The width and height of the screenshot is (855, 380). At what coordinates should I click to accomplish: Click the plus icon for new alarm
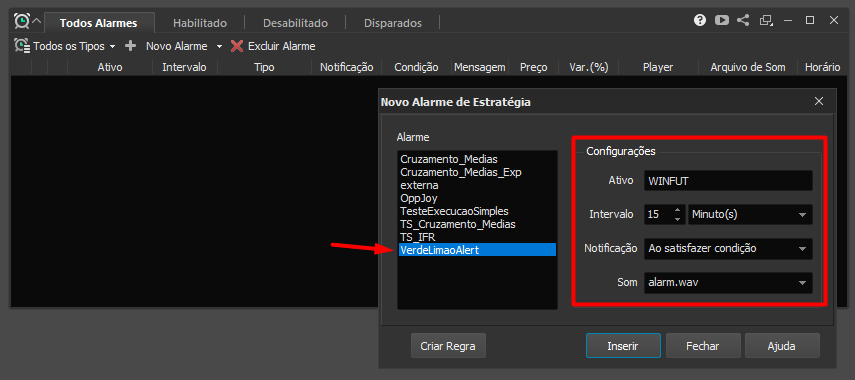coord(130,46)
